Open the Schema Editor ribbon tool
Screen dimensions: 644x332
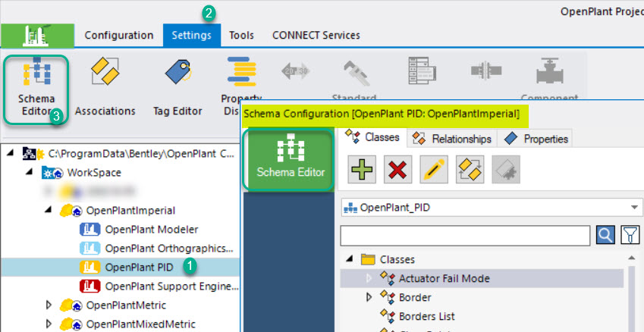[x=36, y=89]
